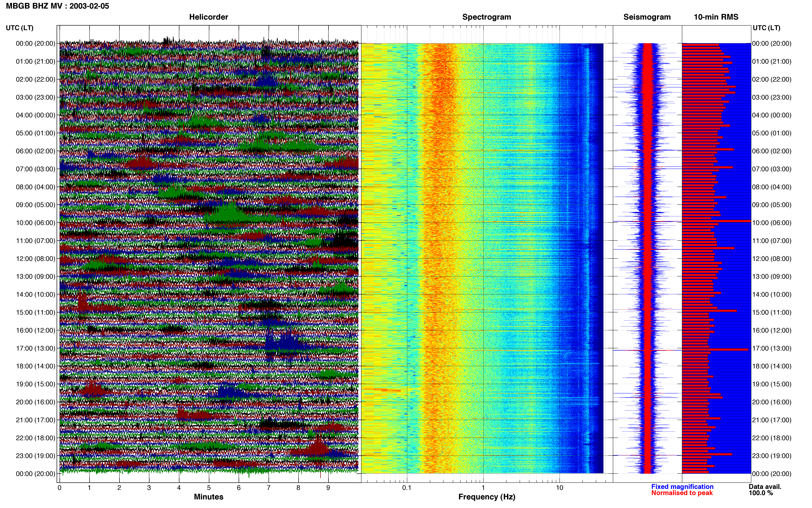Click left time label '17:00 (13:00)'
Viewport: 812px width, 508px height.
click(36, 348)
